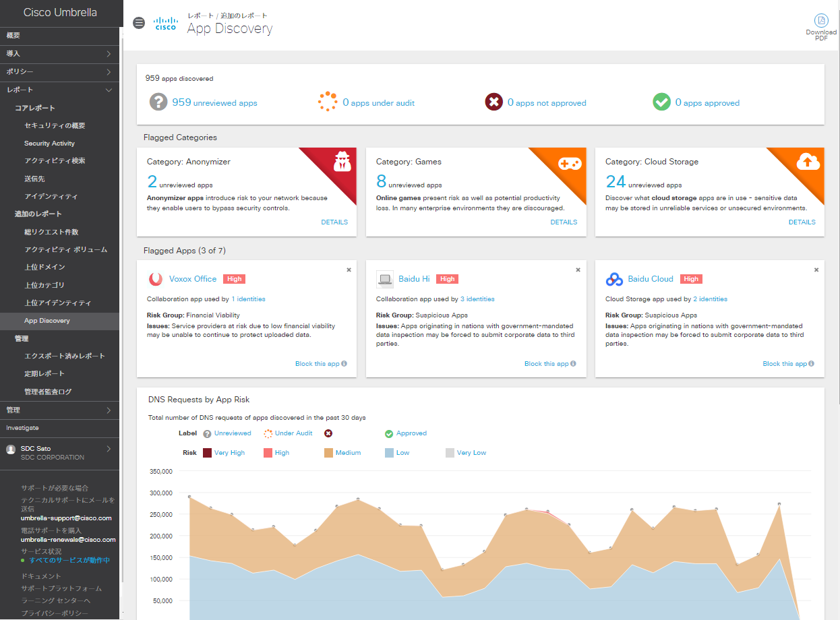Toggle the Very High risk legend swatch

point(208,453)
